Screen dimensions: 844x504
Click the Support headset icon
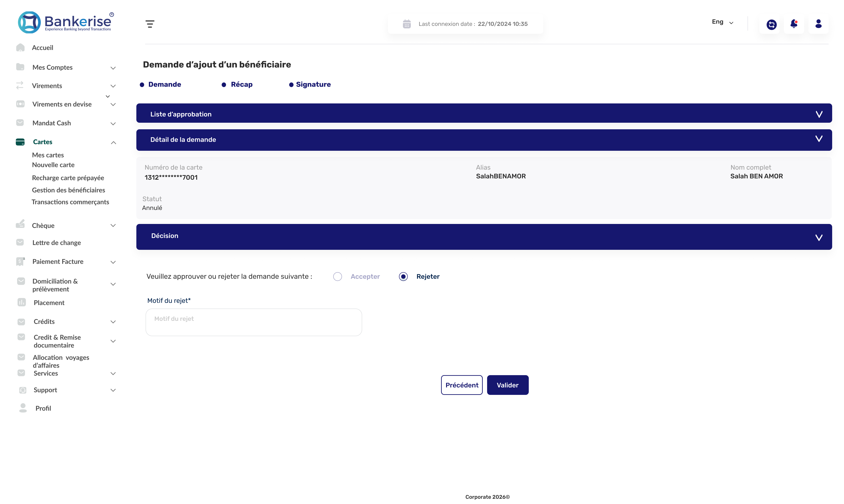coord(23,390)
